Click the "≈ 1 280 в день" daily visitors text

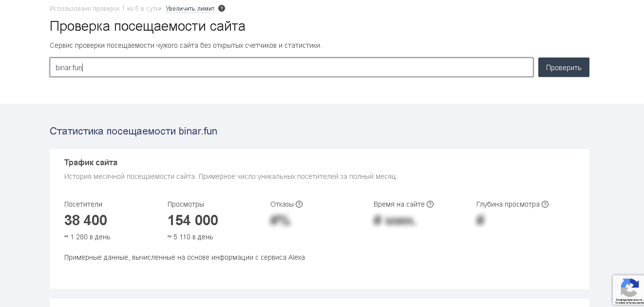point(87,237)
